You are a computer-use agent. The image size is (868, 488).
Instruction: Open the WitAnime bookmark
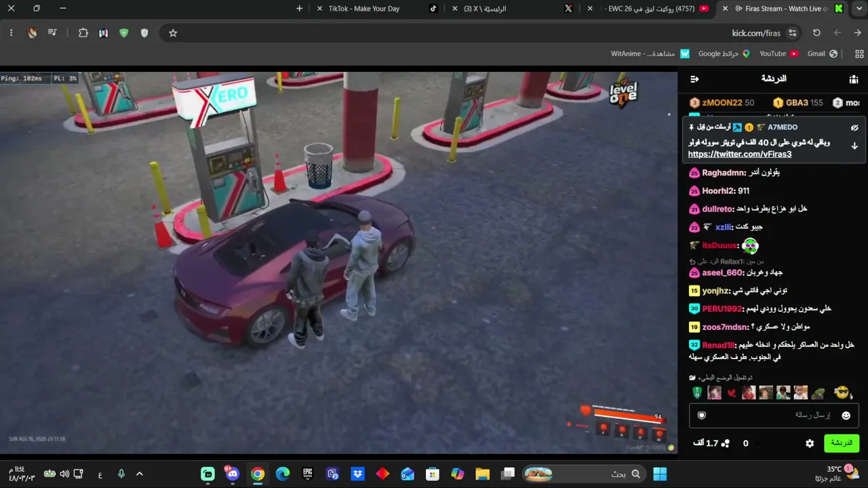[x=650, y=54]
